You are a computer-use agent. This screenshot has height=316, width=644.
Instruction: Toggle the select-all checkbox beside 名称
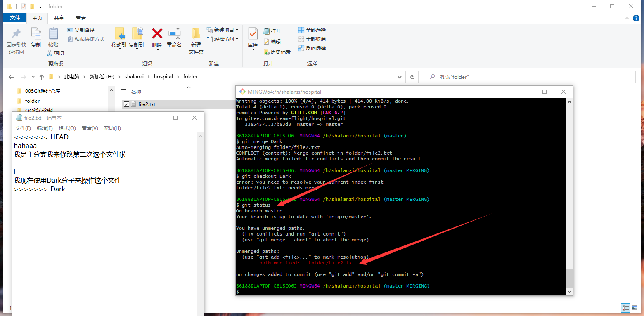(123, 92)
